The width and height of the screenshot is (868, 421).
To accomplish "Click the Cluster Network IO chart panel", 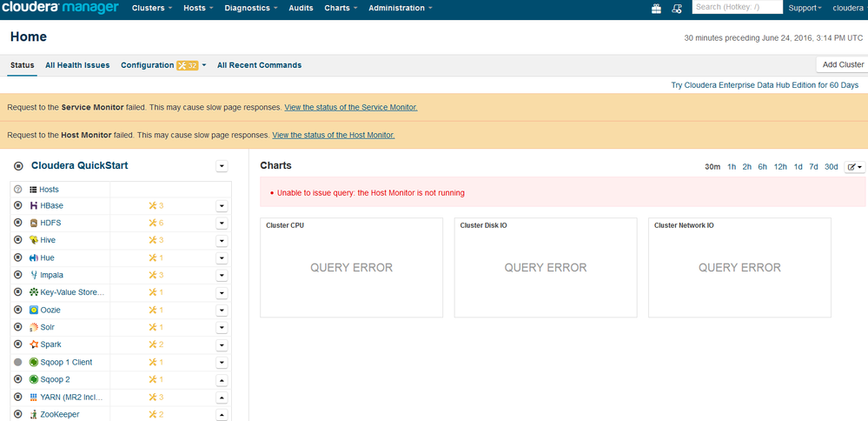I will [739, 268].
